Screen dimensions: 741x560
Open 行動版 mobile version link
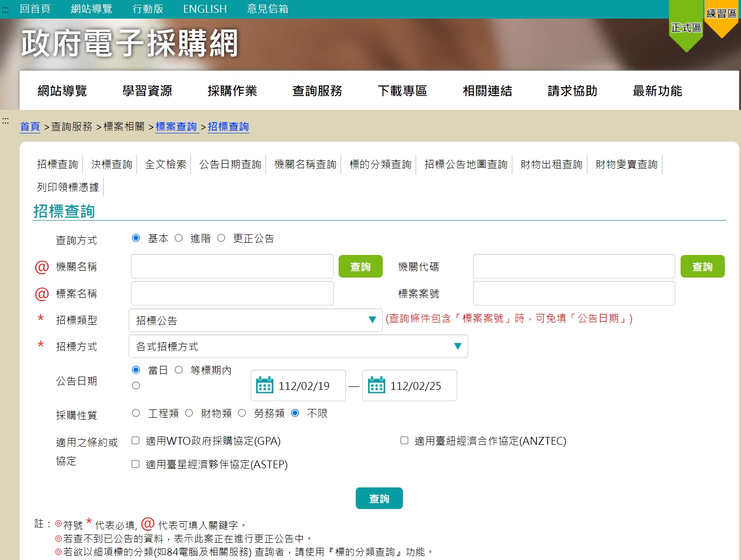[x=148, y=9]
